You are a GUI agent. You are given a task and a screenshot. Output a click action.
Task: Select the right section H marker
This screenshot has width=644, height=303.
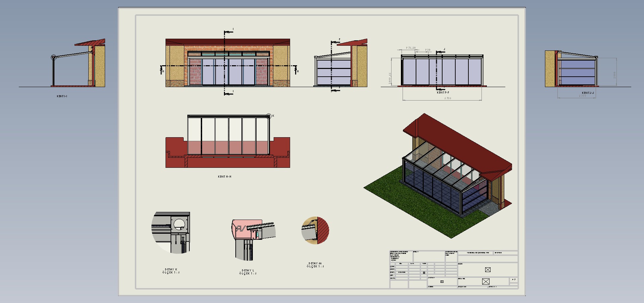(x=296, y=70)
